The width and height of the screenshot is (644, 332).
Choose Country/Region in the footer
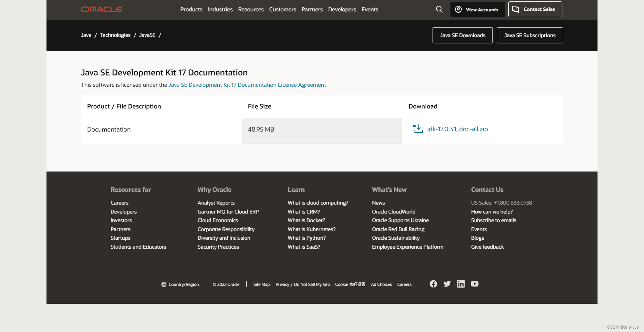pos(180,284)
